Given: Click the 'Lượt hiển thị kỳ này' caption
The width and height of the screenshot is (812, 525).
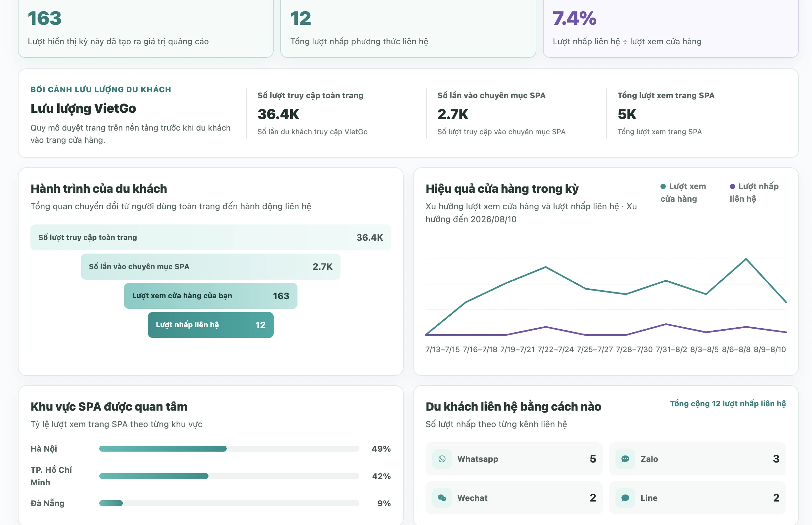Looking at the screenshot, I should coord(118,42).
